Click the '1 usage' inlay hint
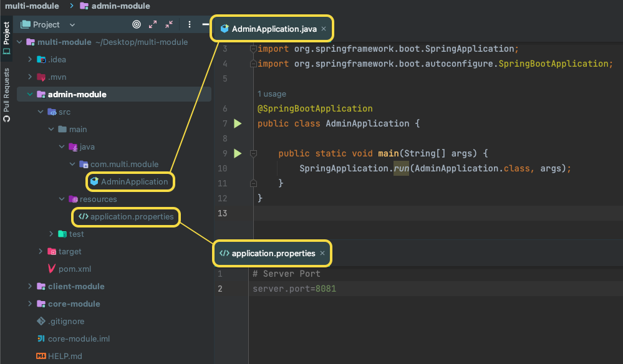 [272, 94]
